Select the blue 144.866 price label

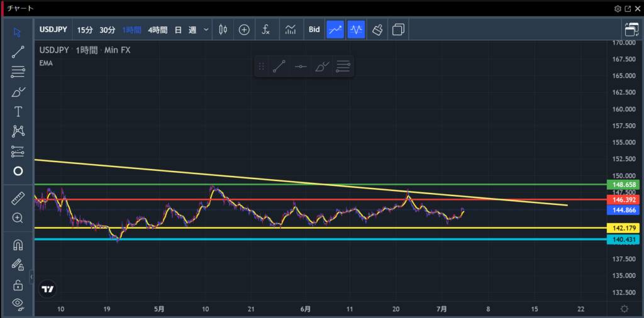(x=623, y=210)
